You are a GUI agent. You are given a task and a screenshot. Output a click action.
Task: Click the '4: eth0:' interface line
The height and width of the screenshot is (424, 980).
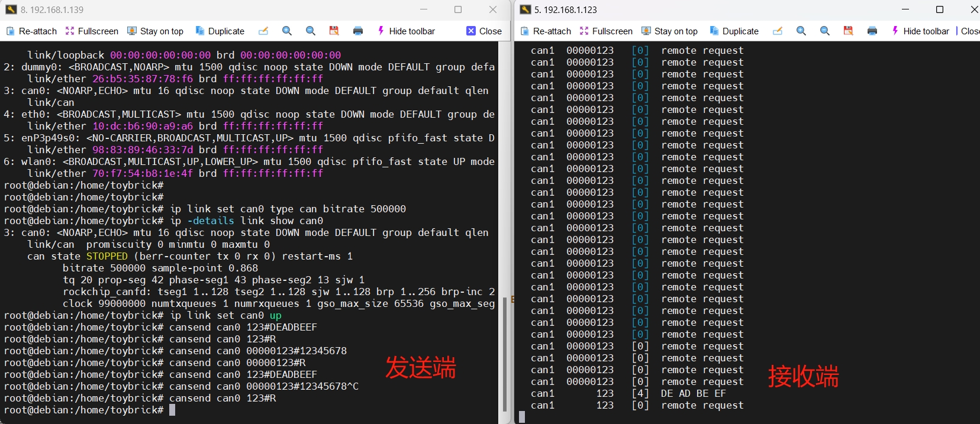[x=249, y=114]
